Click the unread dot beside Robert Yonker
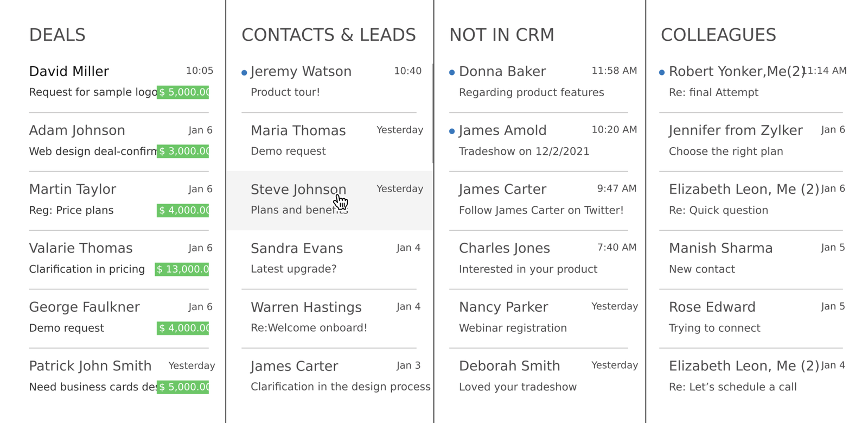Image resolution: width=868 pixels, height=423 pixels. click(x=662, y=72)
